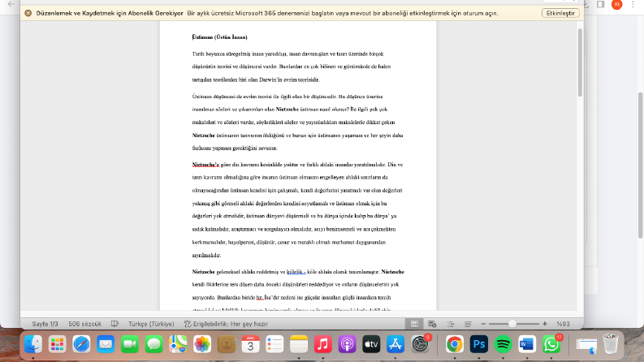Dismiss the subscription required banner

[x=28, y=13]
